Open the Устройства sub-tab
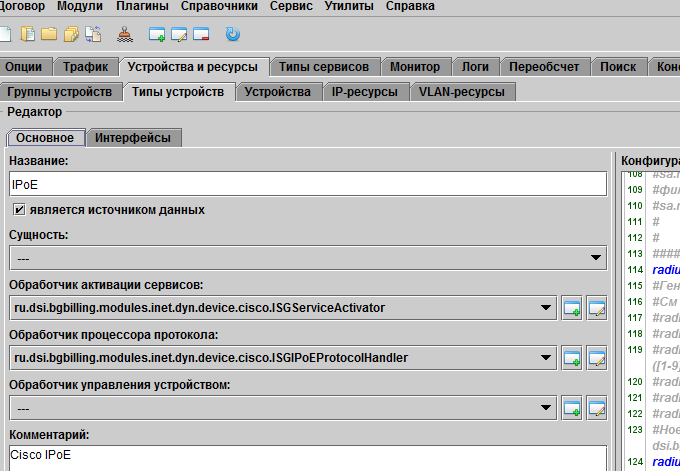The image size is (680, 471). point(278,92)
